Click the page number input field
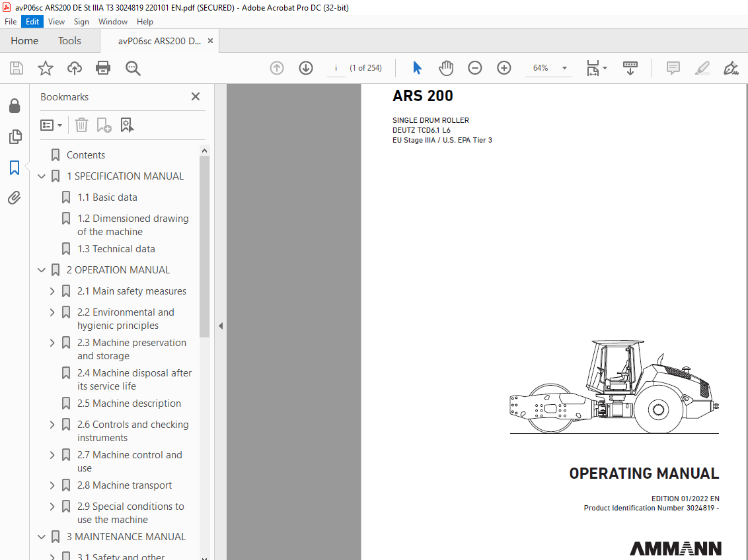This screenshot has width=748, height=560. point(336,68)
